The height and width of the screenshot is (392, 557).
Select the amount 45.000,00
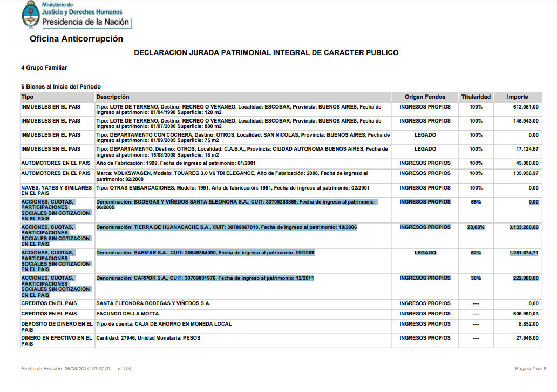pos(527,163)
